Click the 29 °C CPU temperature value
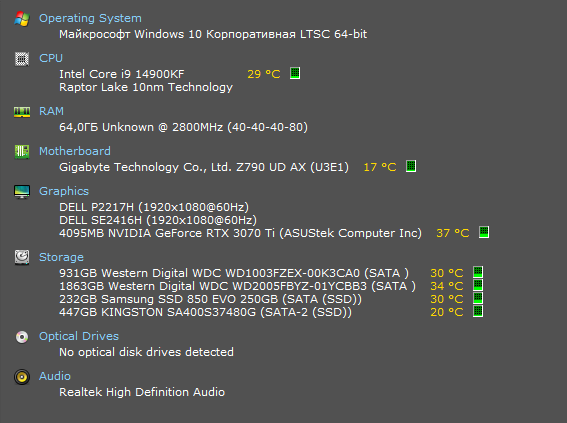This screenshot has width=567, height=423. coord(264,74)
